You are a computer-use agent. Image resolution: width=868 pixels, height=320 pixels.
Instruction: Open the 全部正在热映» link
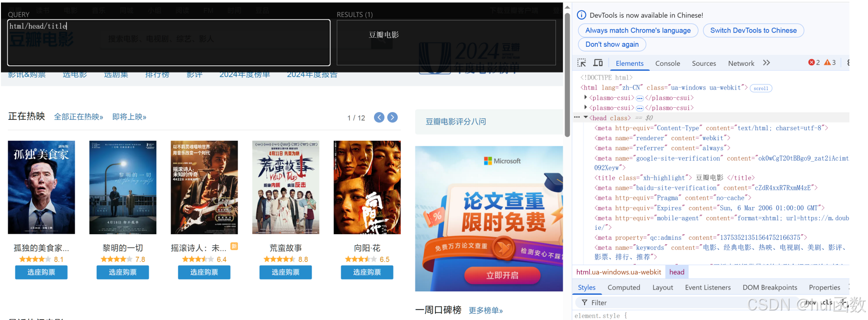[79, 117]
